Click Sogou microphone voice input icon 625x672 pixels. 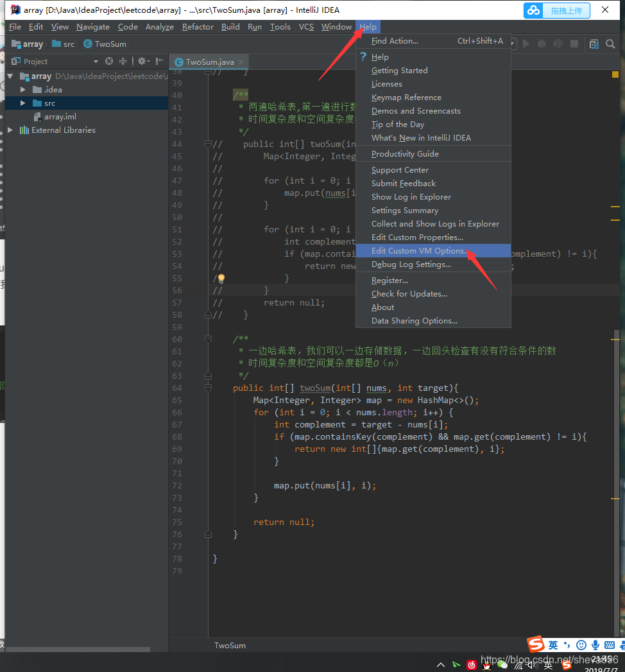coord(595,645)
